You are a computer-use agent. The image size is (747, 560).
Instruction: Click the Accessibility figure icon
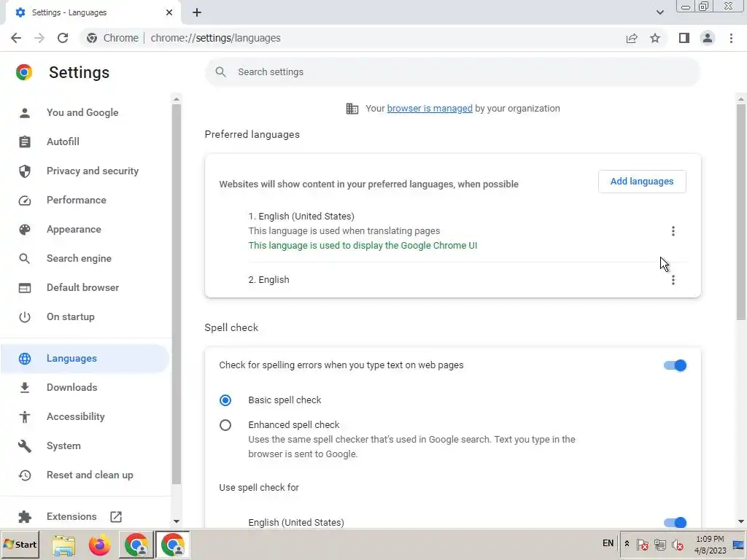click(x=25, y=416)
